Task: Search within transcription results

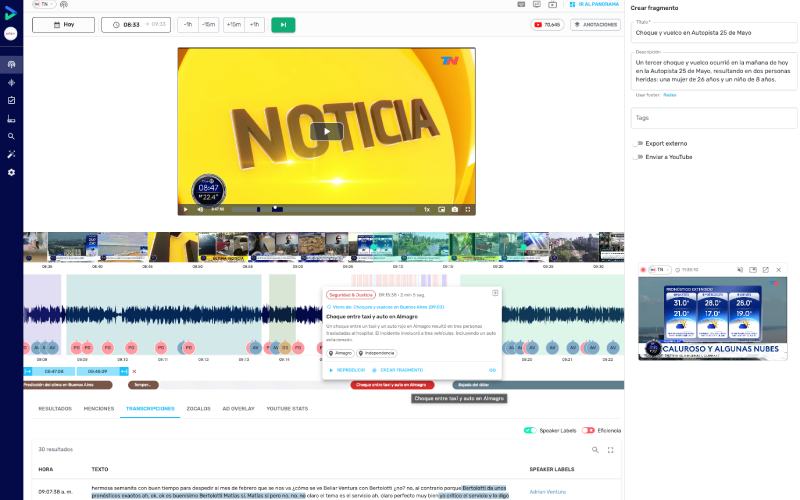Action: coord(595,450)
